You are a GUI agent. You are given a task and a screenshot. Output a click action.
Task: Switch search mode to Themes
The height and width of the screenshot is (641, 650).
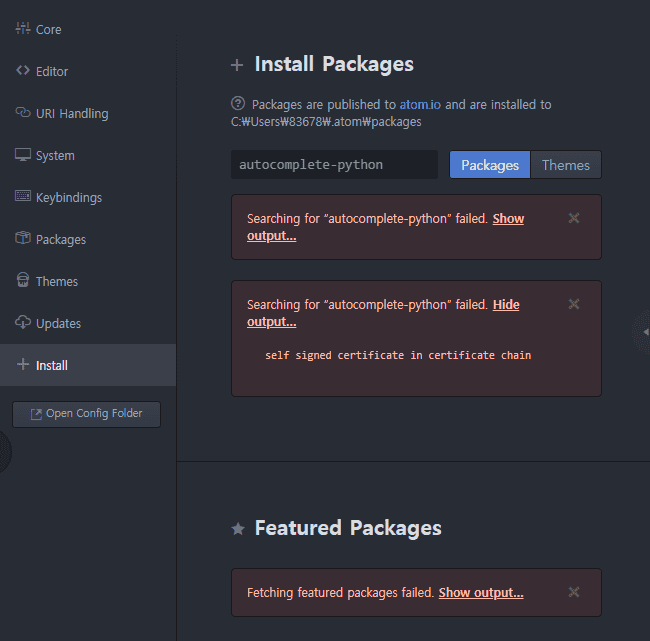[566, 165]
